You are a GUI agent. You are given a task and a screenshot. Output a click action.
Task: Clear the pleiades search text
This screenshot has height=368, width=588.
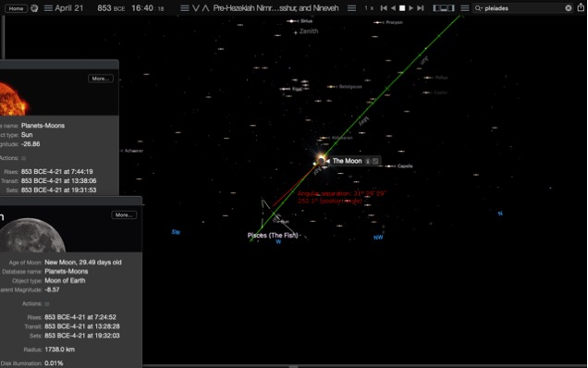pos(569,8)
